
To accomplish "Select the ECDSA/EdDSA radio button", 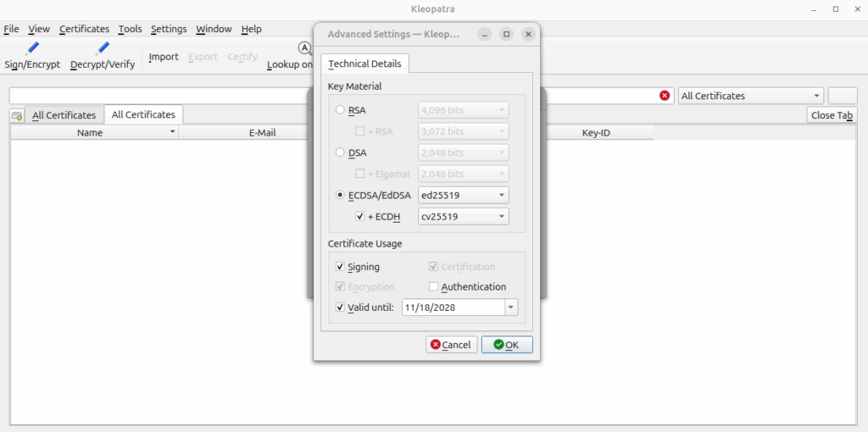I will point(341,196).
